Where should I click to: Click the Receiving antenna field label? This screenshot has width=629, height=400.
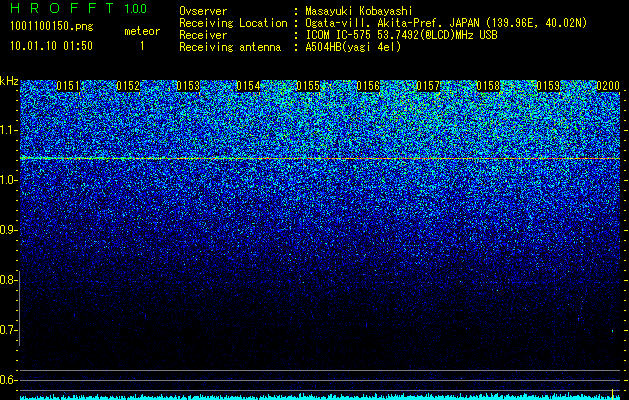point(230,47)
